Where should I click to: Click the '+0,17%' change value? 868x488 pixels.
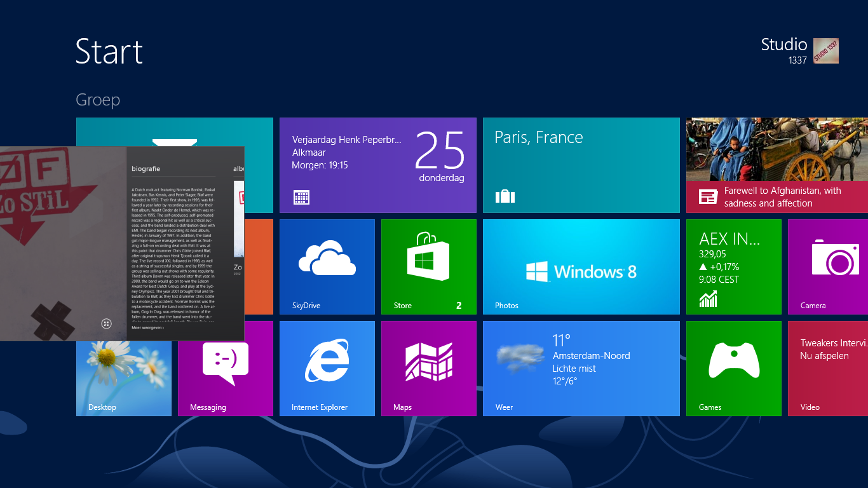click(725, 267)
